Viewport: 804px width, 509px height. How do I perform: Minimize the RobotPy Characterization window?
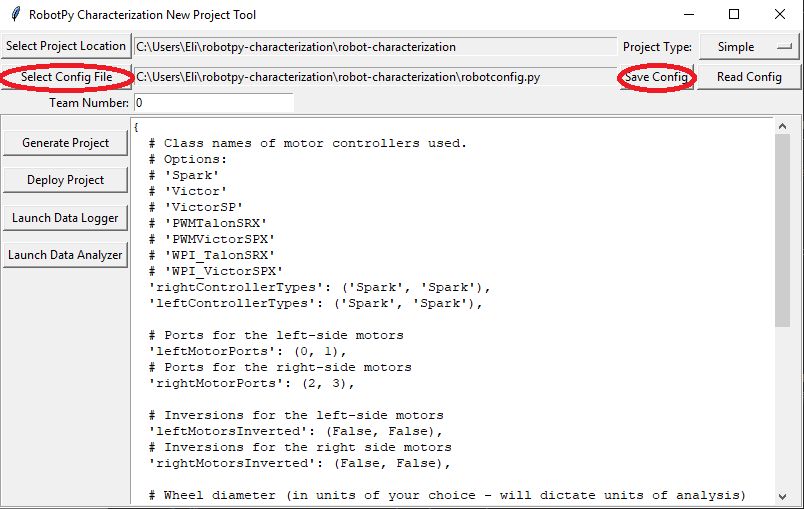[689, 14]
